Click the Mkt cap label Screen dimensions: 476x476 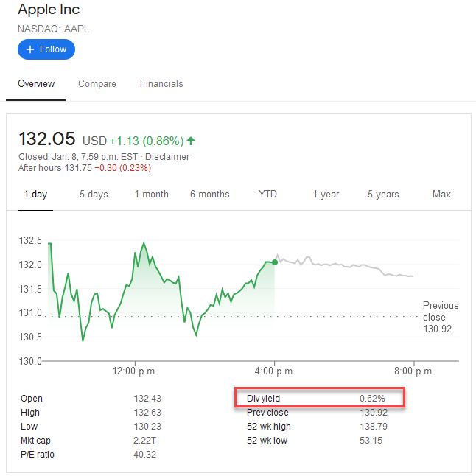coord(35,441)
